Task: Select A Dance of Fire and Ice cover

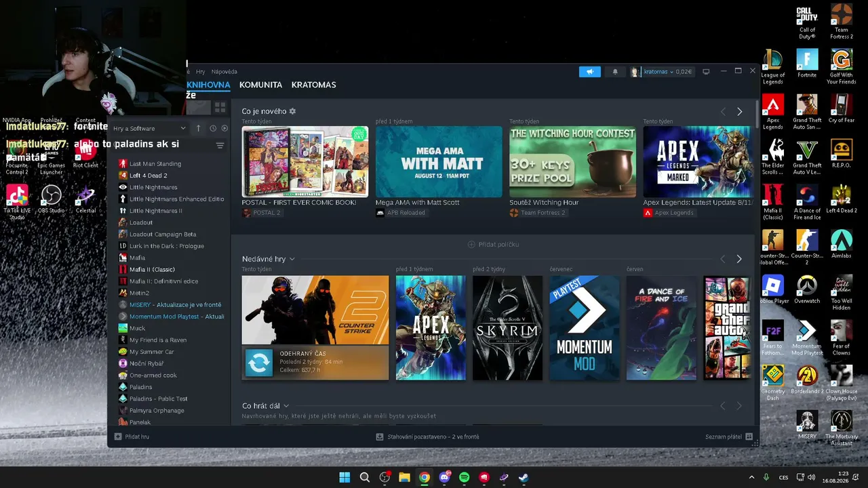Action: (661, 328)
